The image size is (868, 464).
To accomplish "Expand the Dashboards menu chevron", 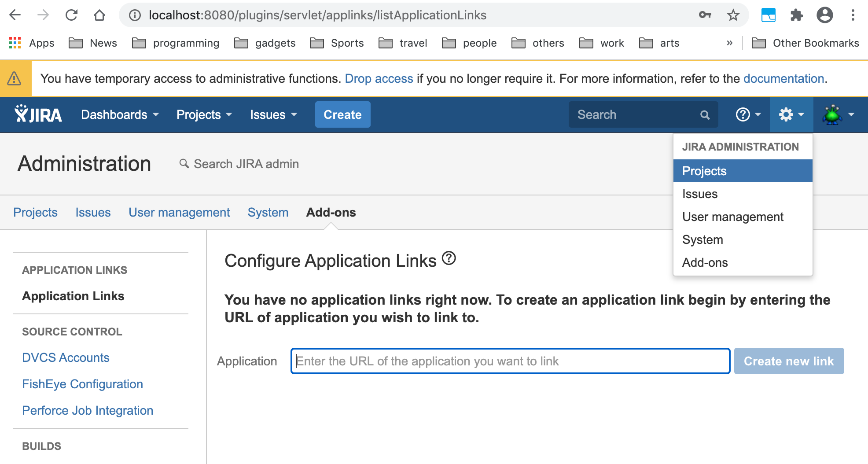I will coord(155,115).
